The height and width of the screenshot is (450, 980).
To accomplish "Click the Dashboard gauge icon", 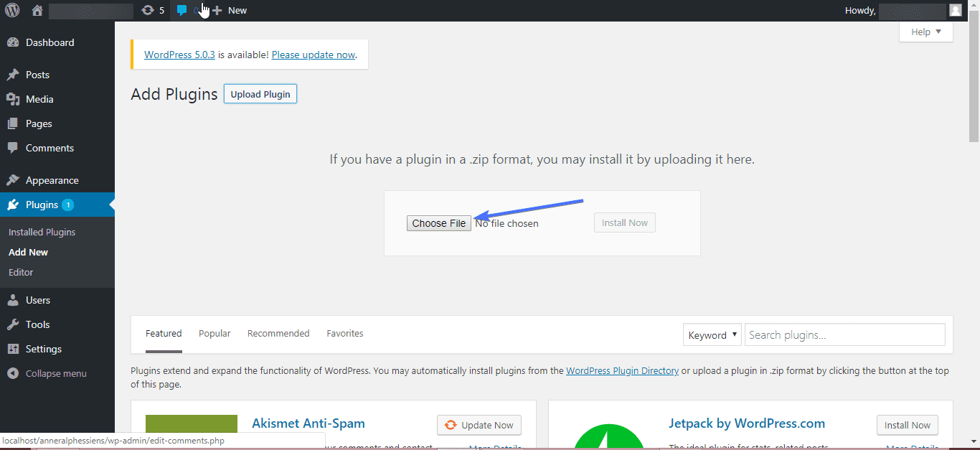I will pos(13,42).
